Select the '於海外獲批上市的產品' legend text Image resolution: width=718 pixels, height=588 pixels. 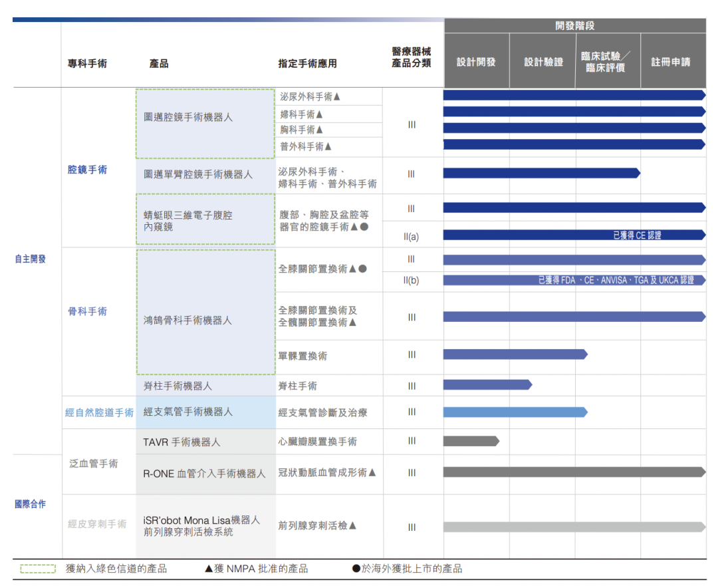click(412, 569)
